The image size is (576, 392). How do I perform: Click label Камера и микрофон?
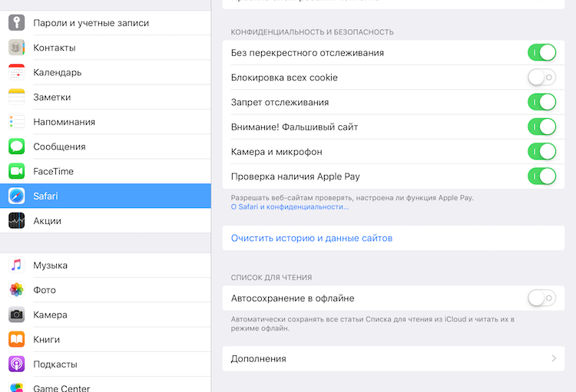(276, 152)
